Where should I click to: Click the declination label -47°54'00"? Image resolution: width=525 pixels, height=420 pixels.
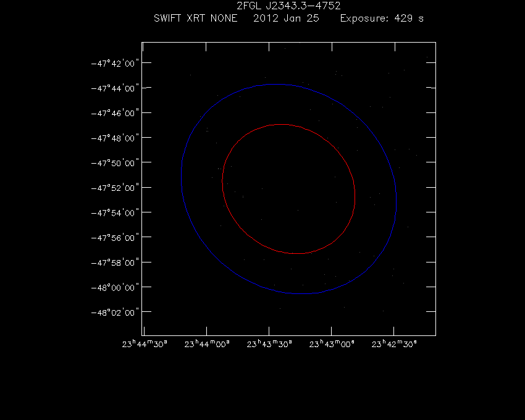click(x=115, y=212)
